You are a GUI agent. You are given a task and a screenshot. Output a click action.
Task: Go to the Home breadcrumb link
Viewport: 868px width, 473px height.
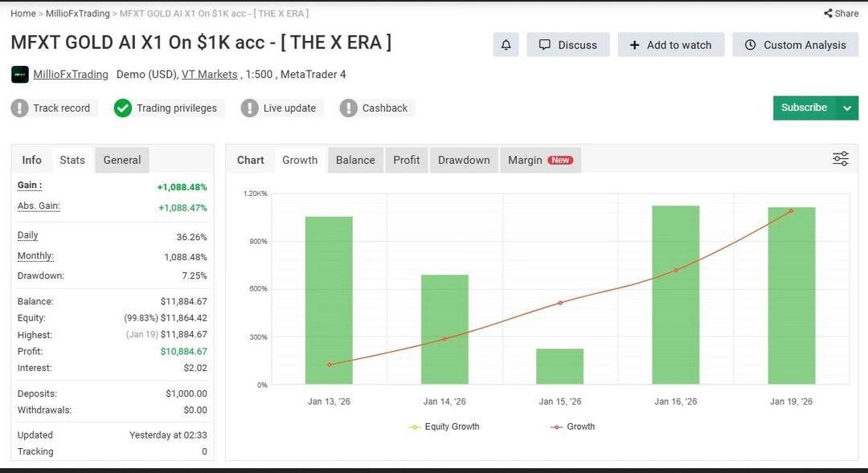(23, 14)
